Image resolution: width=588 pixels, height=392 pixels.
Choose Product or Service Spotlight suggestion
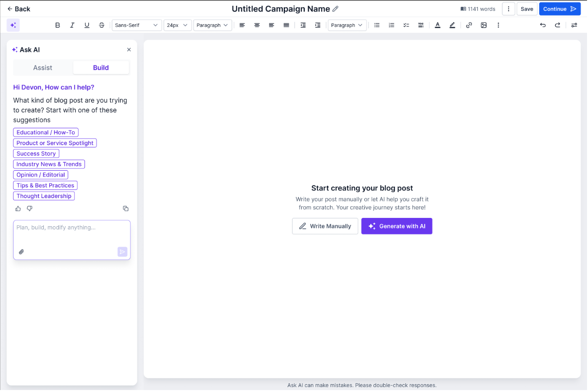(x=55, y=143)
